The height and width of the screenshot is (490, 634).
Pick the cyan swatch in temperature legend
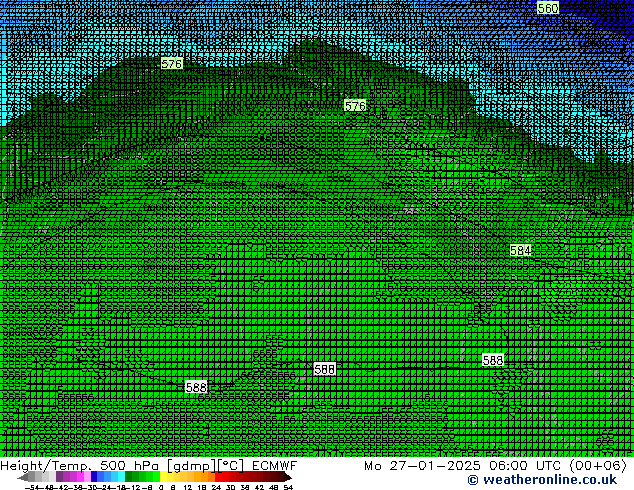click(122, 477)
